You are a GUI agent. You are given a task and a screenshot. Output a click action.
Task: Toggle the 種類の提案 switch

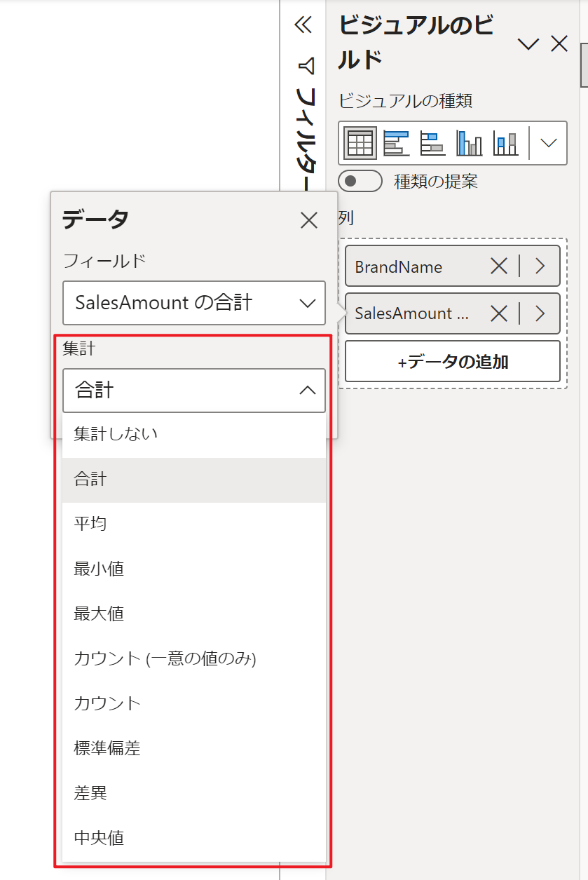tap(360, 181)
